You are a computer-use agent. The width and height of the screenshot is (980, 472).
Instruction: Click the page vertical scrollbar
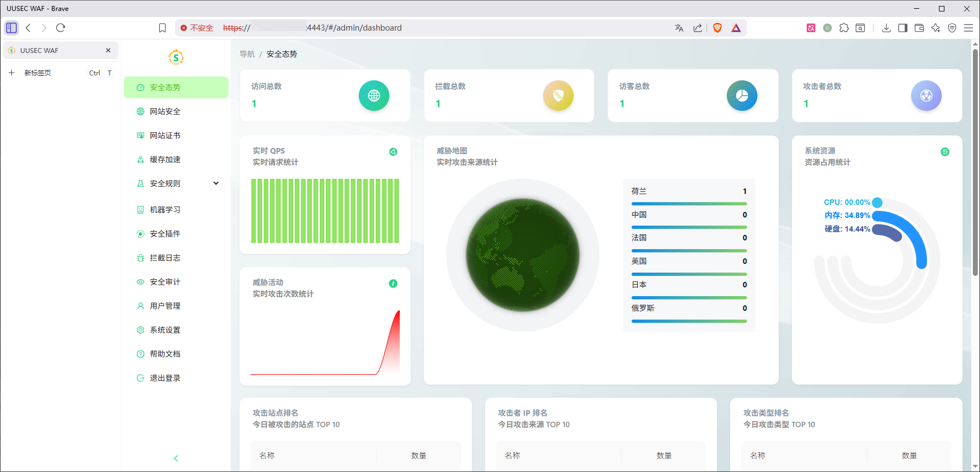pos(975,164)
